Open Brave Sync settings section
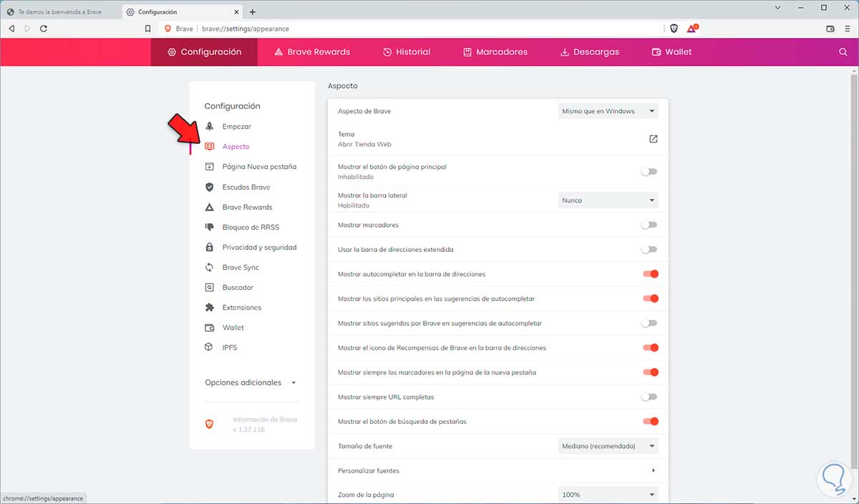859x504 pixels. [241, 267]
